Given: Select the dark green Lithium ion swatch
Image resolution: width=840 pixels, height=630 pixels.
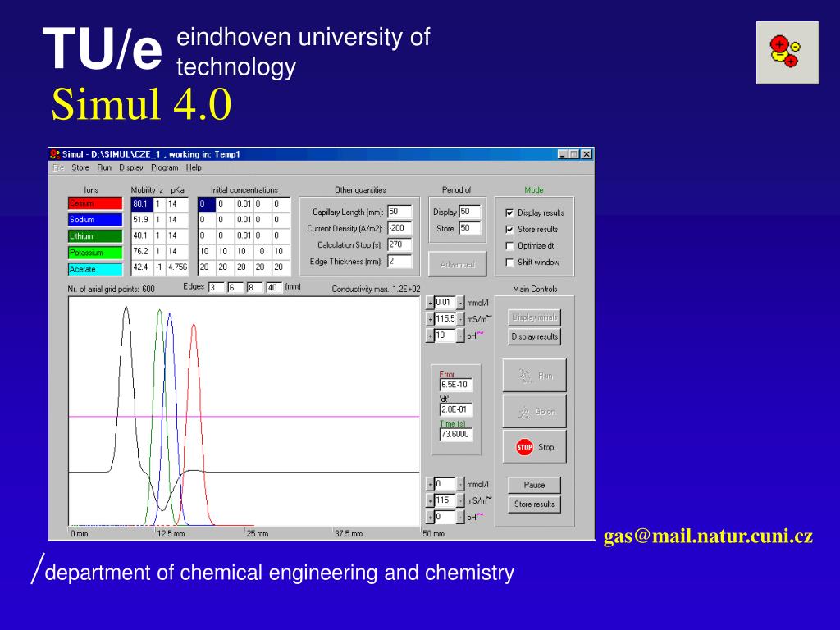Looking at the screenshot, I should (x=95, y=236).
